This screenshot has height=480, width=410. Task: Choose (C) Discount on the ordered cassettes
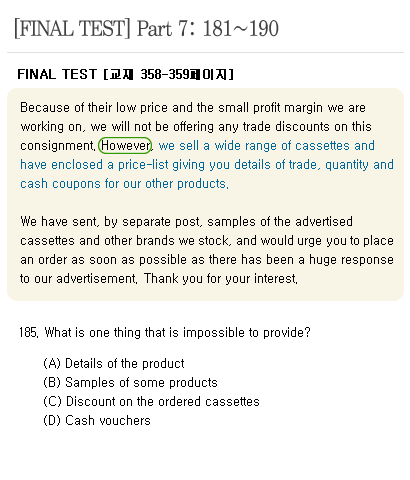click(151, 401)
